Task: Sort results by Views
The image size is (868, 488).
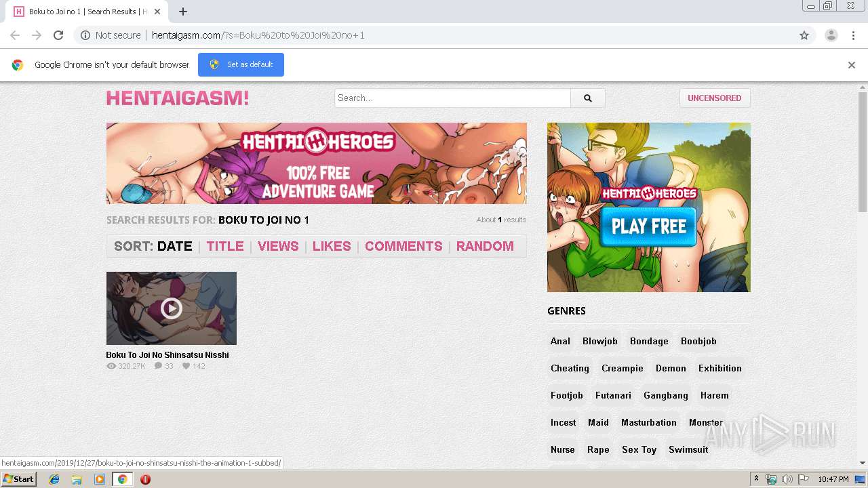Action: (x=278, y=246)
